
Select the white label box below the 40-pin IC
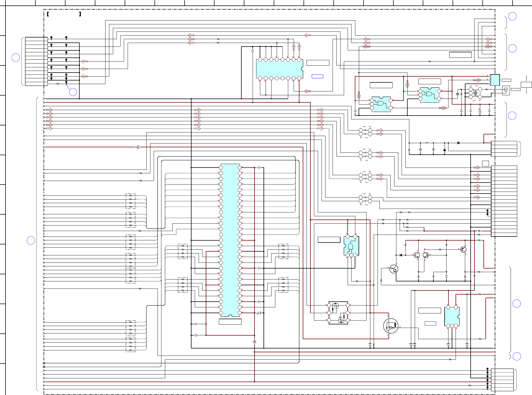click(230, 322)
